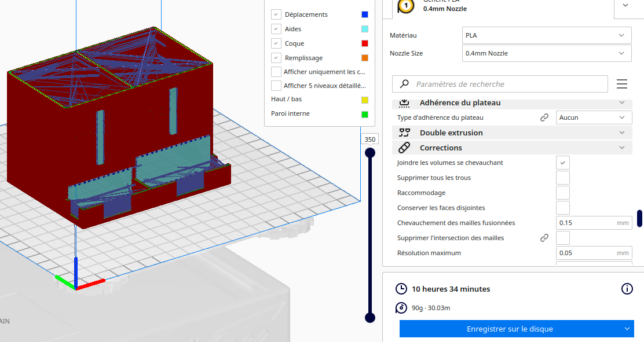The width and height of the screenshot is (644, 342).
Task: Click the search magnifier icon
Action: (x=404, y=84)
